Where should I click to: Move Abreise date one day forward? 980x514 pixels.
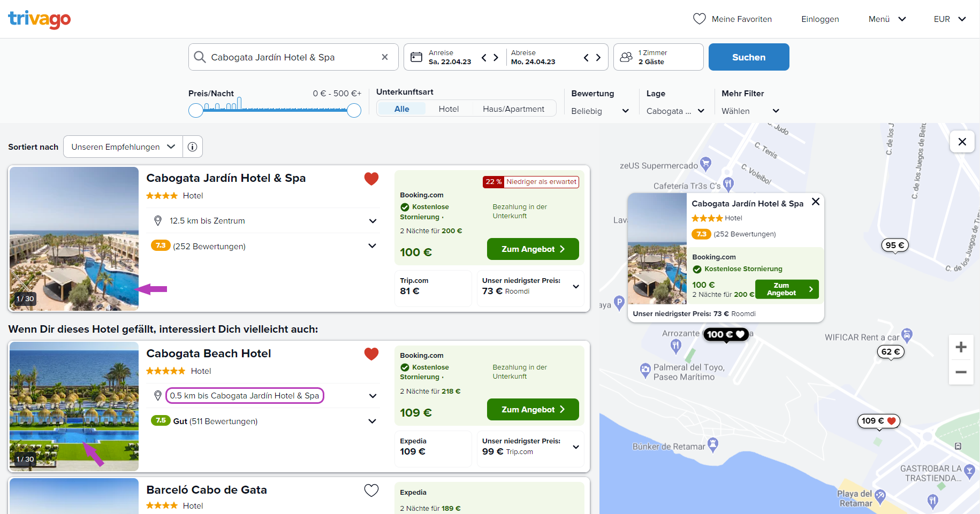tap(598, 57)
